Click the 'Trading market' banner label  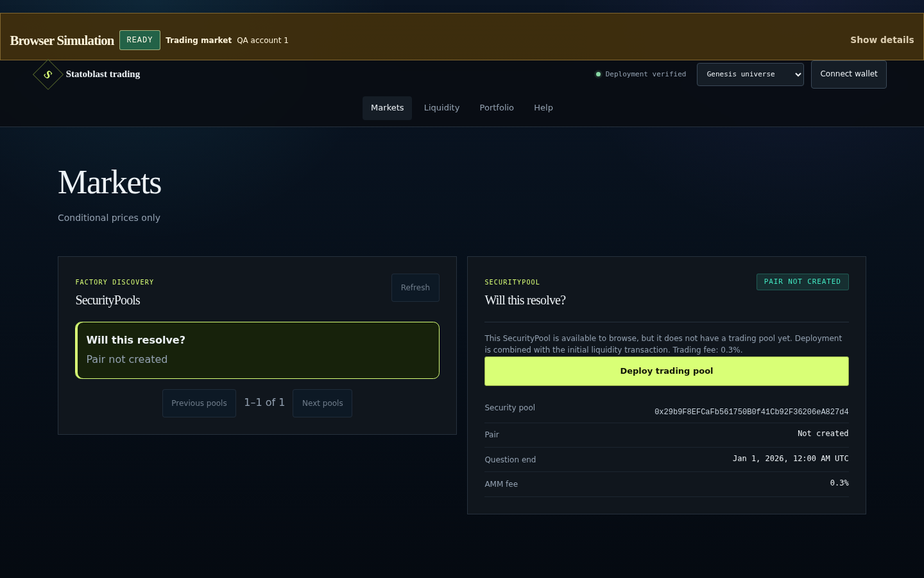(x=198, y=40)
